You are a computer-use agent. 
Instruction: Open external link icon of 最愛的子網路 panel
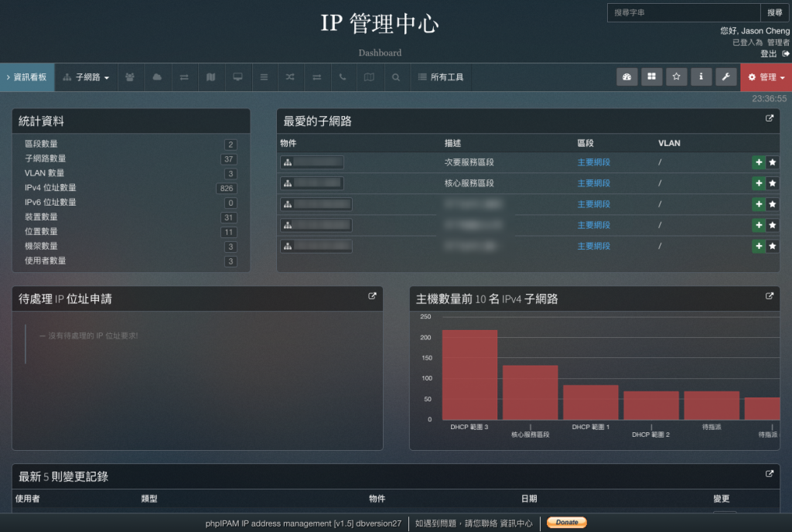tap(770, 118)
